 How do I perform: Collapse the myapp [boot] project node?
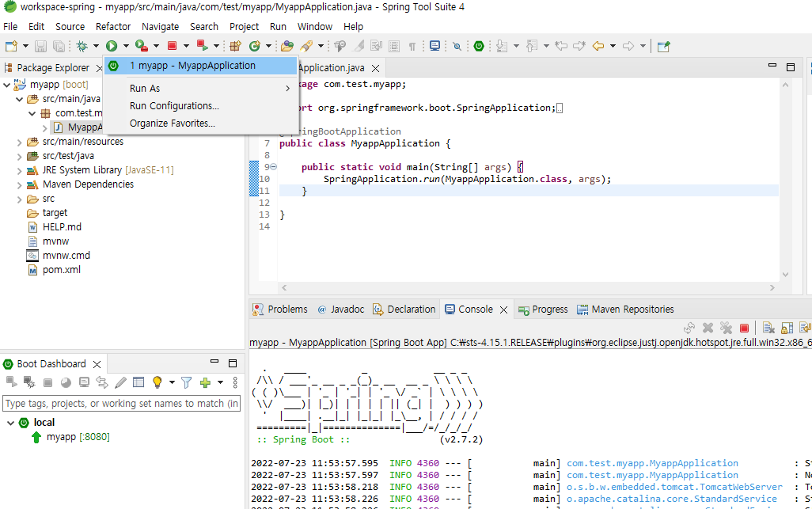tap(7, 85)
